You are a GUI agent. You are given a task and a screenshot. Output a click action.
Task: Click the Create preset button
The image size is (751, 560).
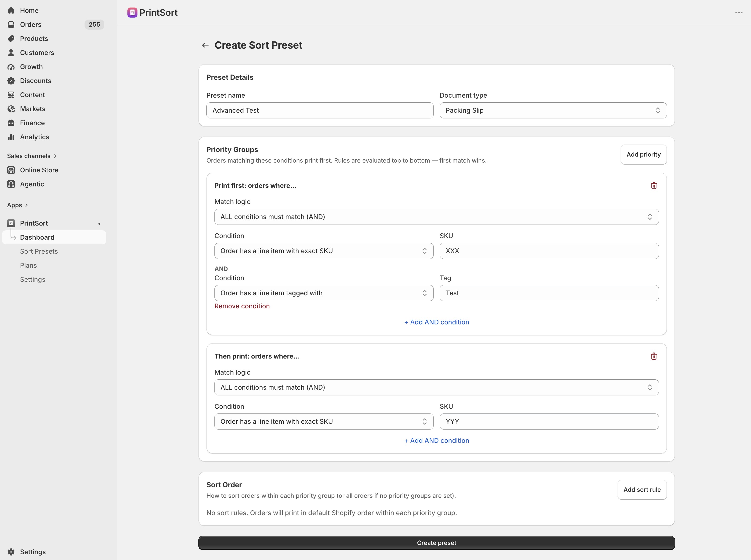pos(436,543)
